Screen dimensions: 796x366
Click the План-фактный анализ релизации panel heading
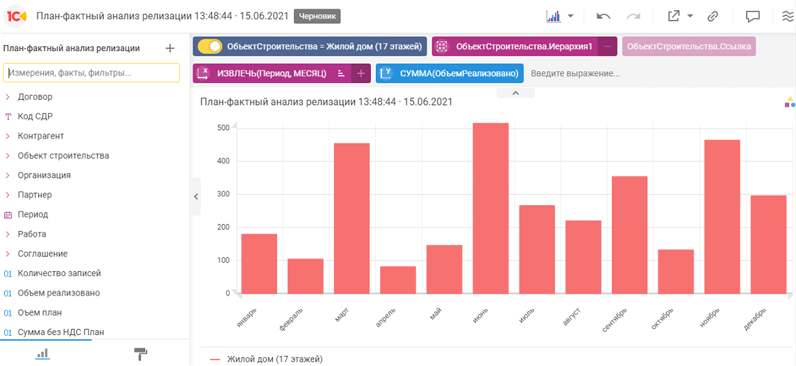(71, 48)
